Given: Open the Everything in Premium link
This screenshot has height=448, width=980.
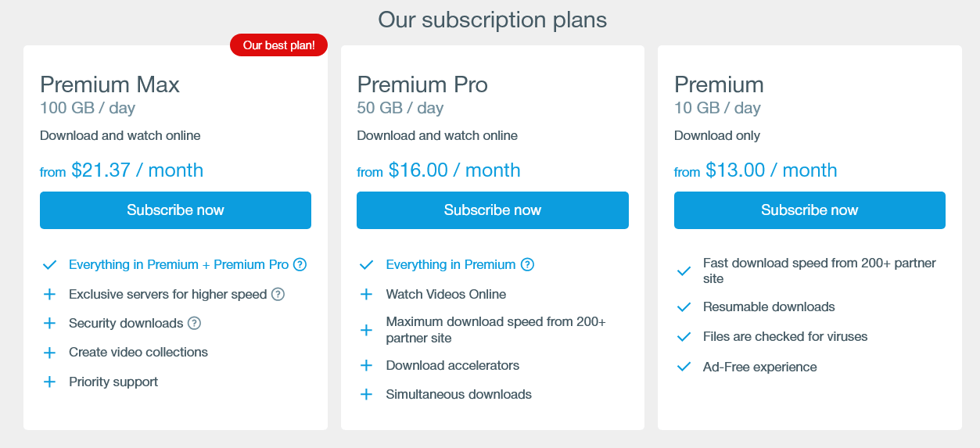Looking at the screenshot, I should point(451,265).
